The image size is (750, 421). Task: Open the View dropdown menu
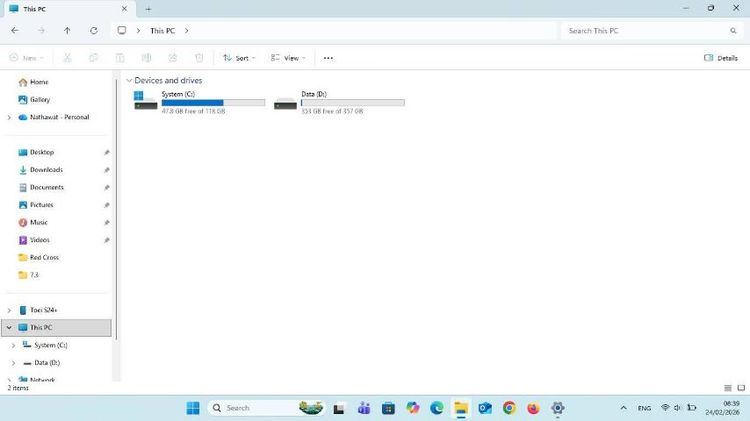coord(287,58)
